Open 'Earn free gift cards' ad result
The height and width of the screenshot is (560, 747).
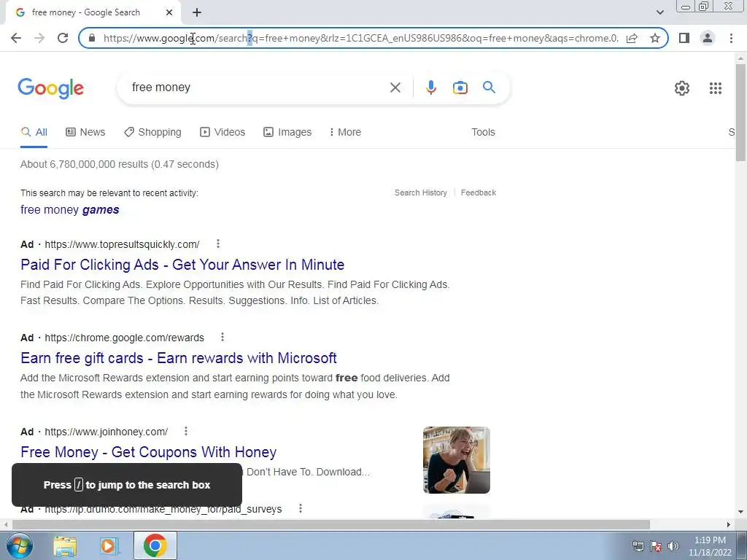point(179,357)
